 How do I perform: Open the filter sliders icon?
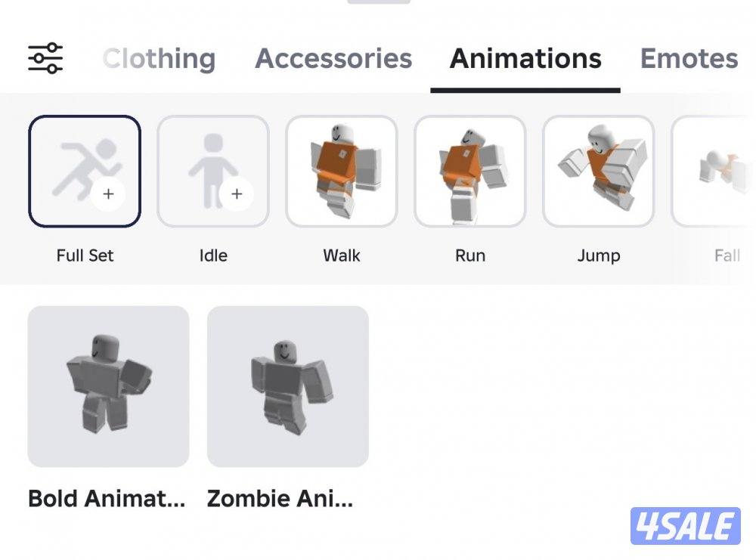click(45, 58)
